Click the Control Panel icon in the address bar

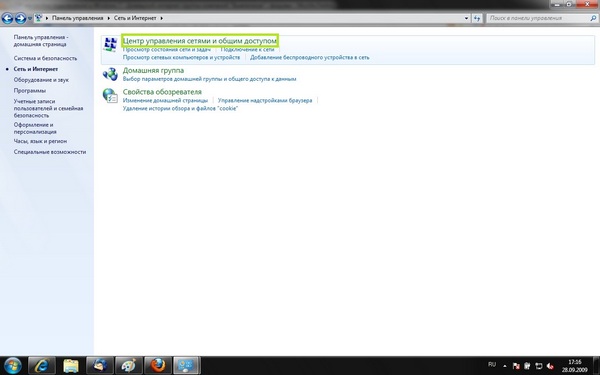pyautogui.click(x=39, y=18)
